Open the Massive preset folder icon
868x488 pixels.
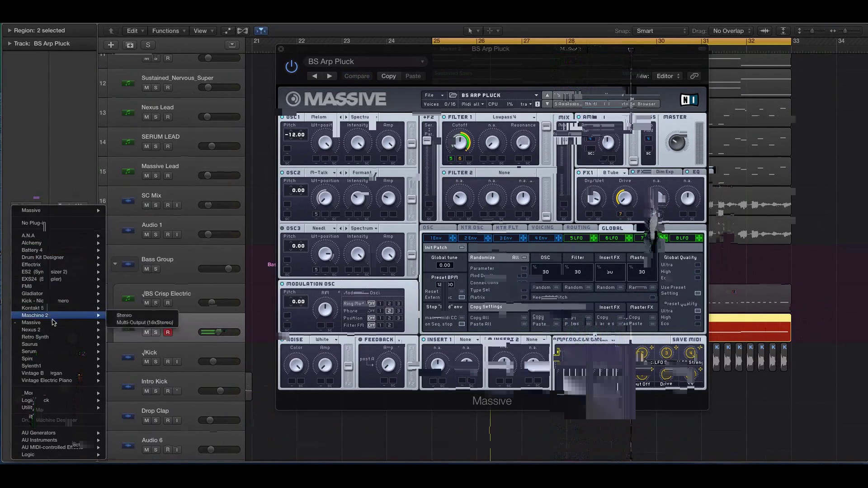453,95
